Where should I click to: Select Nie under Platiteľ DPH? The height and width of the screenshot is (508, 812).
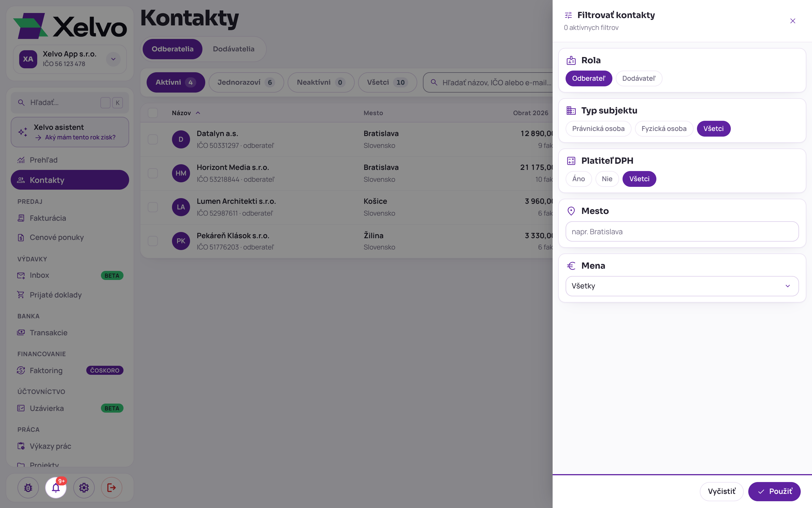(607, 179)
